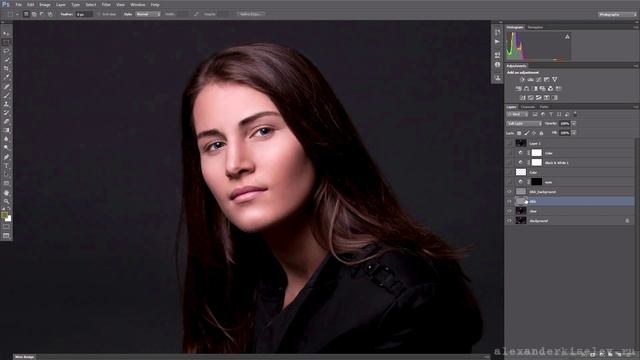This screenshot has height=360, width=640.
Task: Click the histogram cache warning triangle
Action: tap(567, 37)
